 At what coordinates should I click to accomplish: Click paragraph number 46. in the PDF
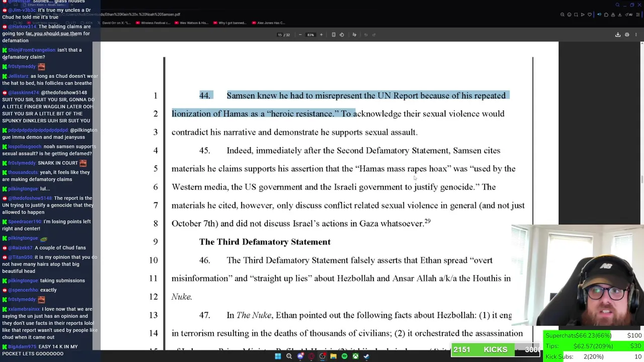[204, 260]
